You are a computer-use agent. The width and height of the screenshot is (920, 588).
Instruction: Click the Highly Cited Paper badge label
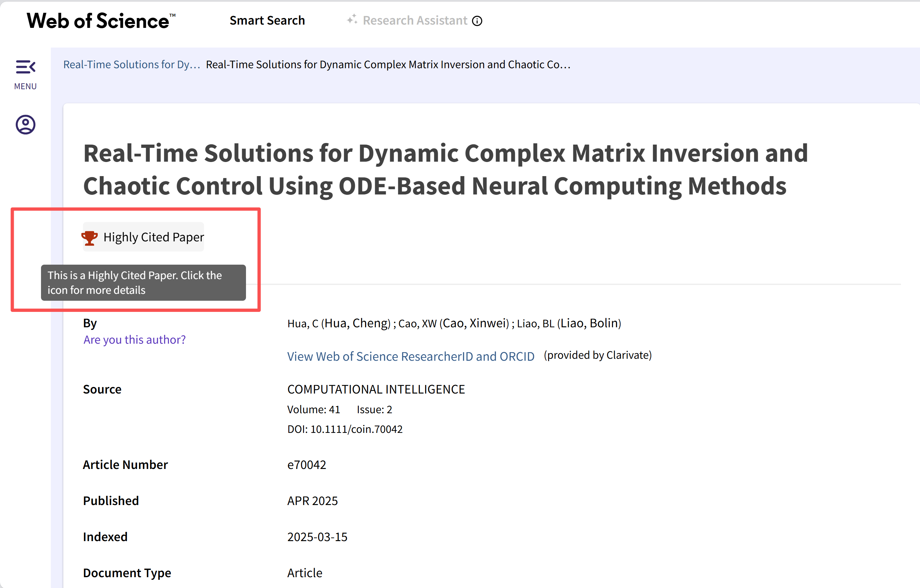(x=153, y=237)
